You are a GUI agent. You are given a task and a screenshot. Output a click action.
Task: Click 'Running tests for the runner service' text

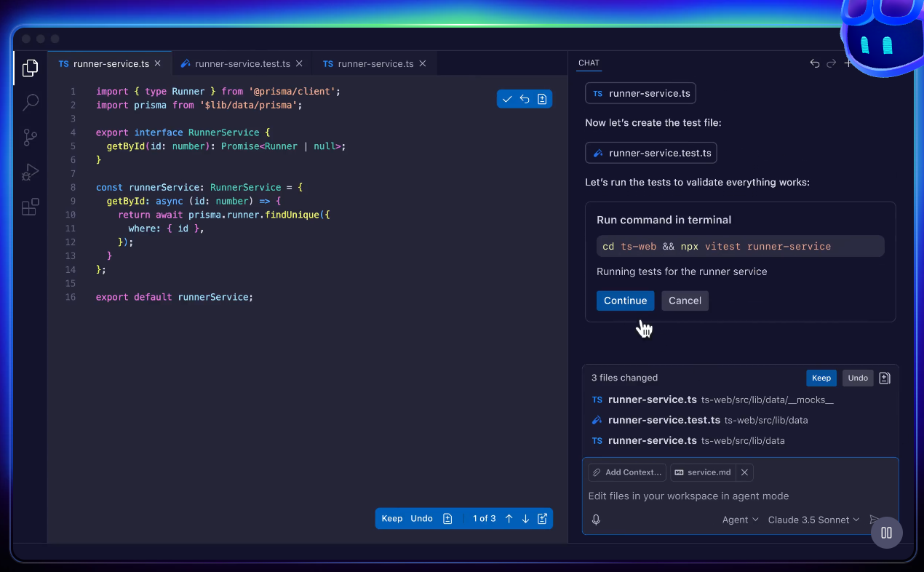click(682, 271)
